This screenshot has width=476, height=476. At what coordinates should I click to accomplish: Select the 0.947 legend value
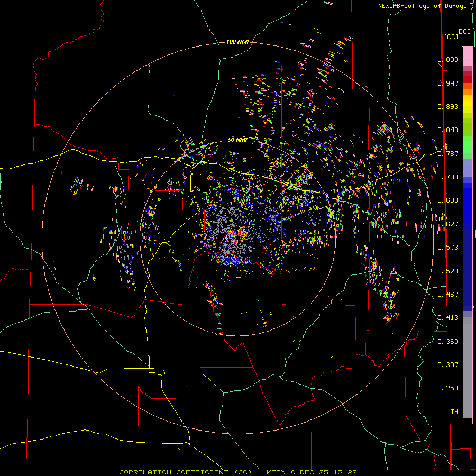coord(448,83)
